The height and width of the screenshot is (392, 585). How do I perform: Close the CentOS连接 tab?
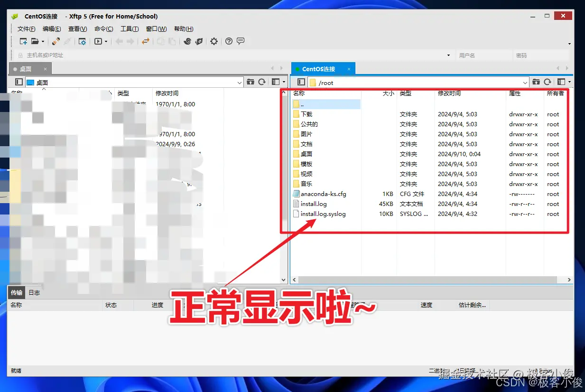point(349,69)
